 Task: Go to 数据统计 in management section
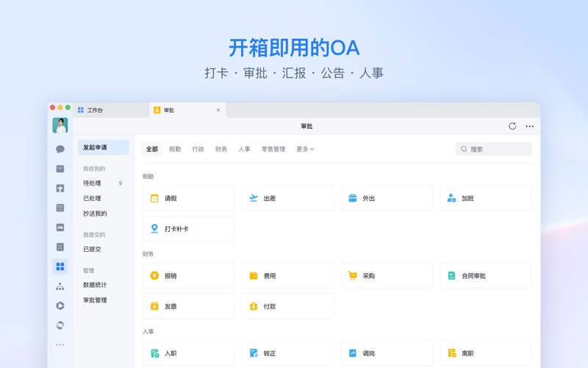pyautogui.click(x=95, y=285)
